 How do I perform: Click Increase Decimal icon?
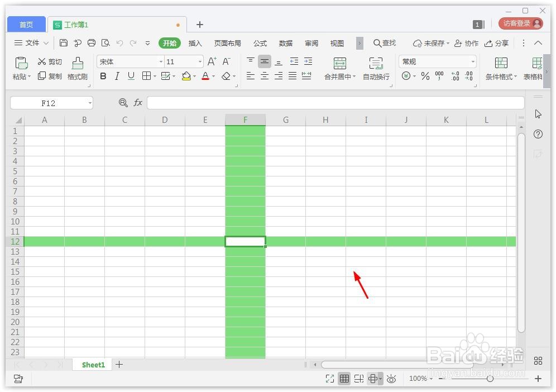(x=455, y=76)
